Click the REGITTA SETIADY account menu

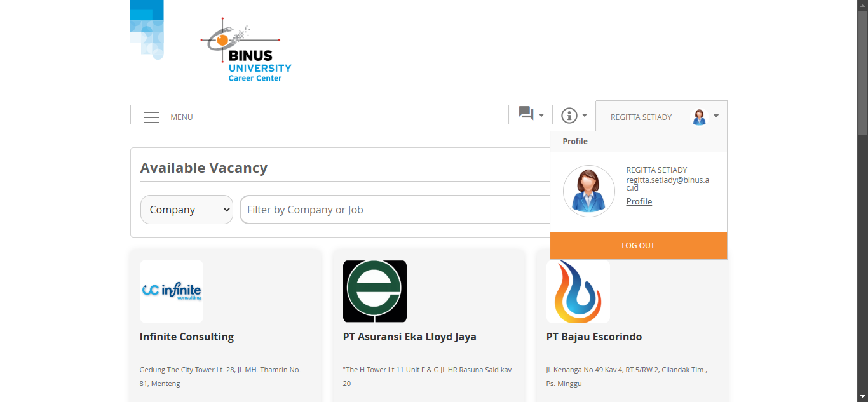[641, 117]
